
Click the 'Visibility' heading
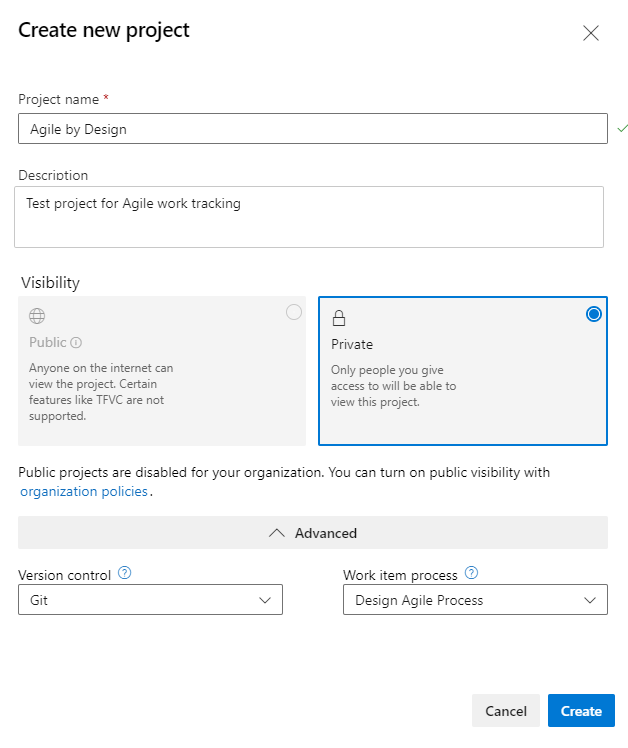point(50,283)
